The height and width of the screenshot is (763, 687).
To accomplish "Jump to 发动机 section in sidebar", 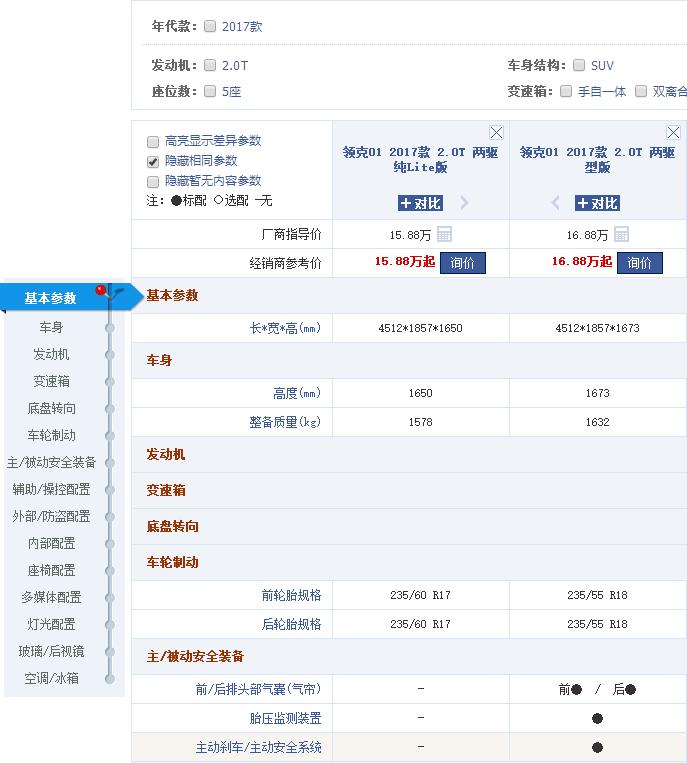I will [x=51, y=354].
